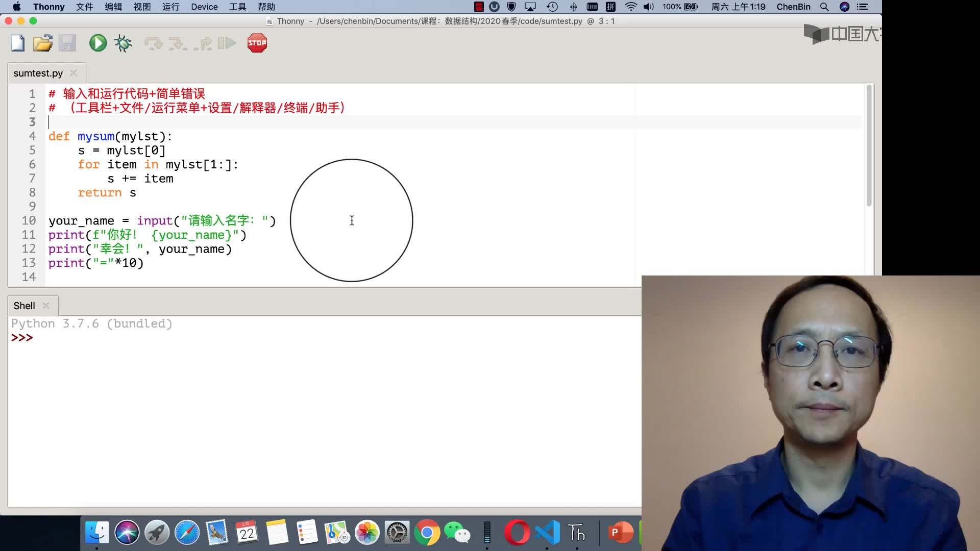Click the battery 100% indicator

[680, 7]
